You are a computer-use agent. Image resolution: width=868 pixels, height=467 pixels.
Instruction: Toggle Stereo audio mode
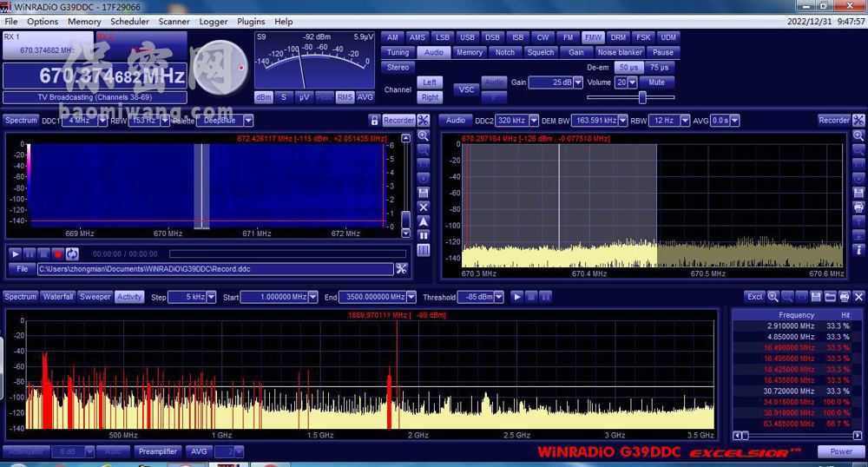(398, 67)
